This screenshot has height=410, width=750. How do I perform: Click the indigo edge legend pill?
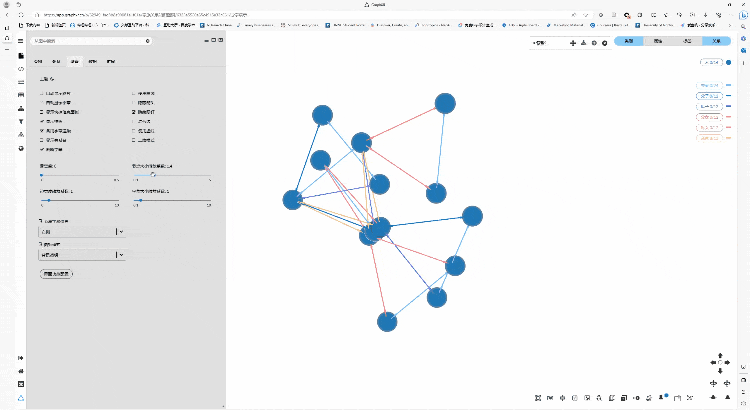point(709,106)
